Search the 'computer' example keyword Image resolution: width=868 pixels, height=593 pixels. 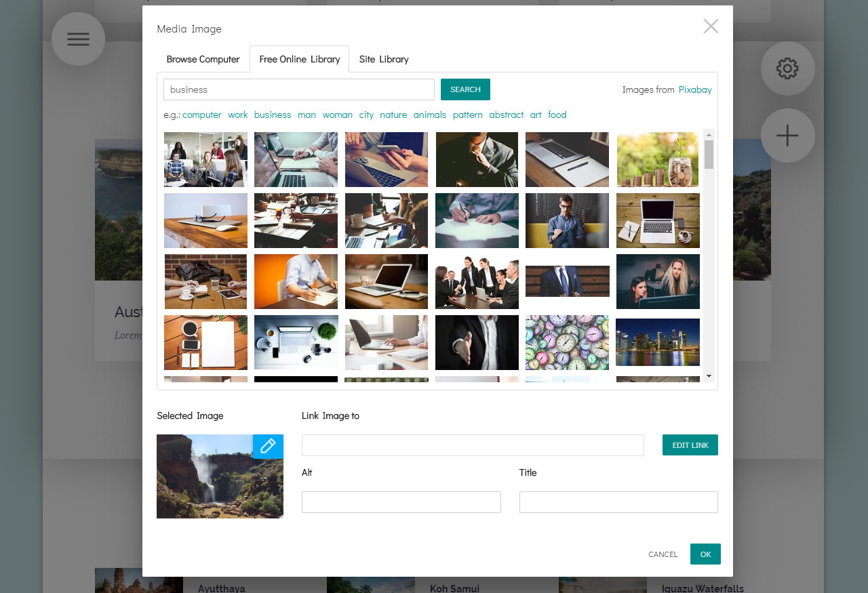(202, 115)
